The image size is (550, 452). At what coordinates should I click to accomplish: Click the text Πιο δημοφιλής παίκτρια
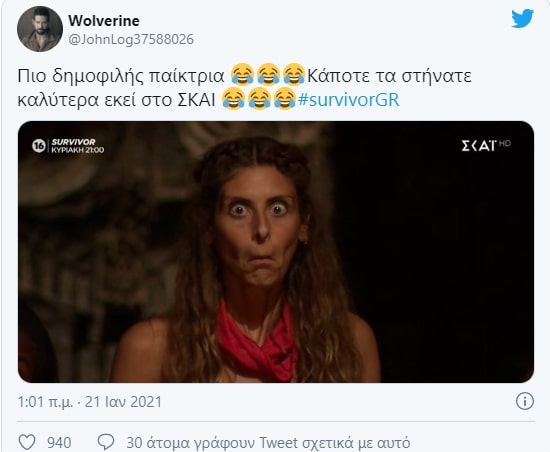[121, 76]
